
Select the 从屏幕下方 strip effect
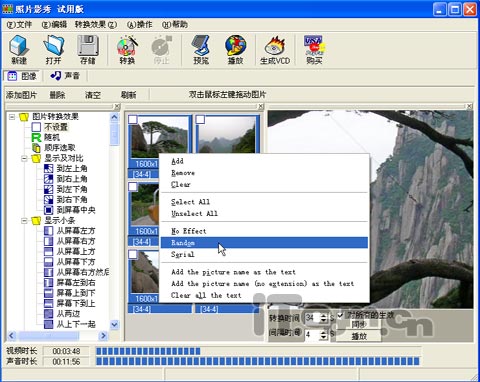pos(49,262)
